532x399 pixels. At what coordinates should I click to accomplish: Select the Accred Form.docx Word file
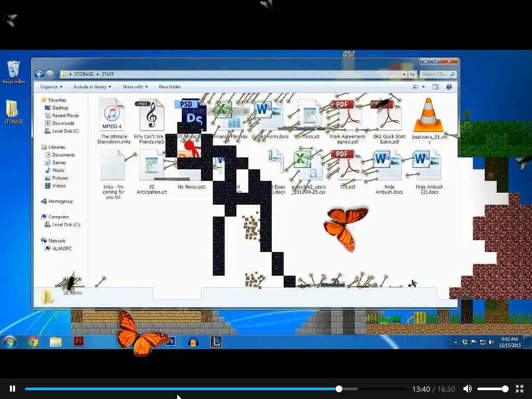tap(270, 121)
